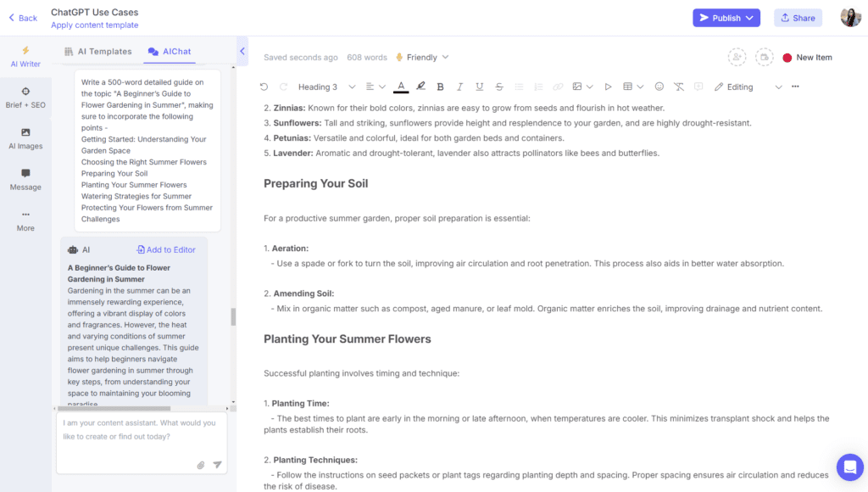Open the Message panel in sidebar
868x492 pixels.
click(x=25, y=179)
